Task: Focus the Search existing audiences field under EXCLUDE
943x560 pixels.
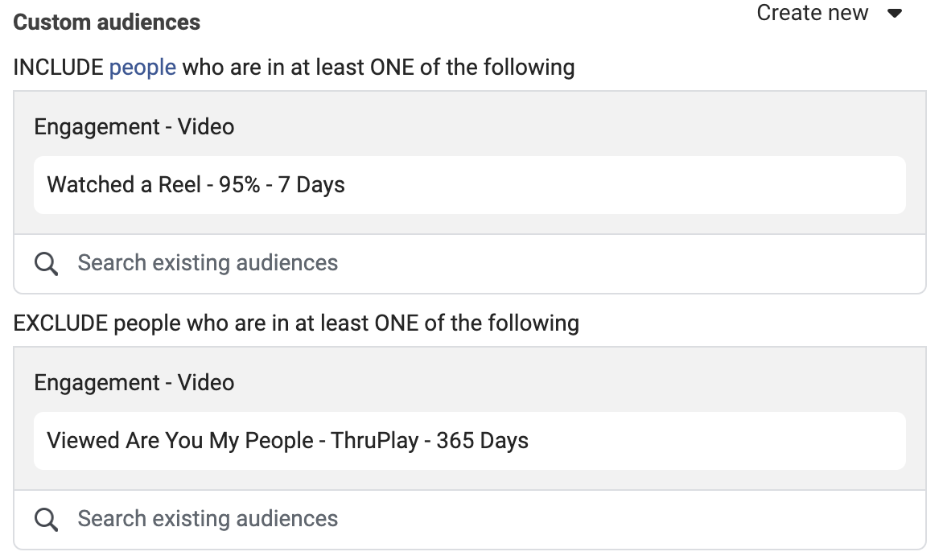Action: [x=470, y=519]
